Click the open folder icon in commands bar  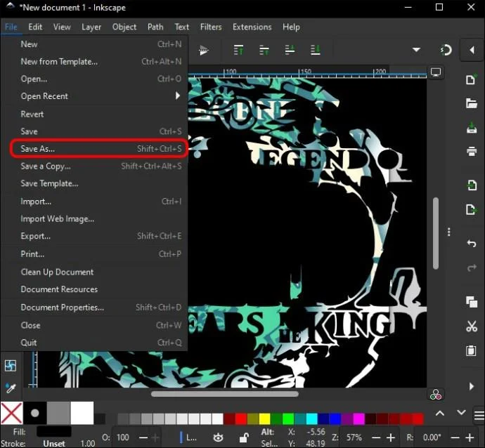[472, 103]
